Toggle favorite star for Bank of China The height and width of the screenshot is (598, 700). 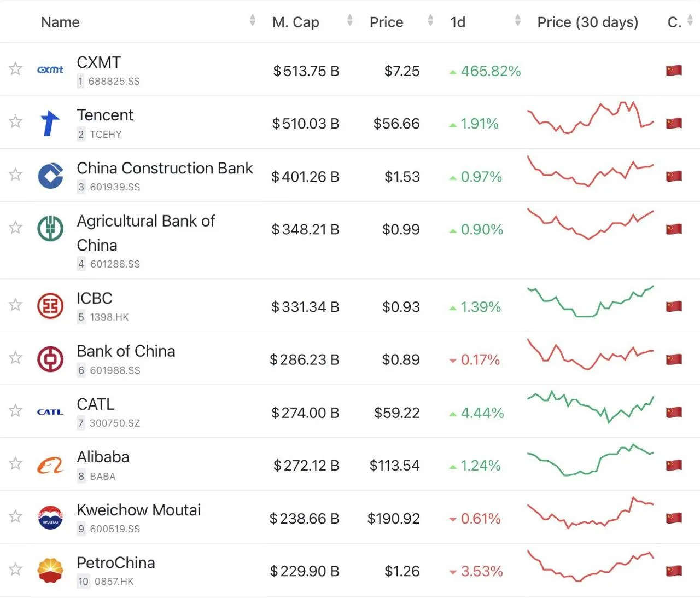click(x=15, y=358)
